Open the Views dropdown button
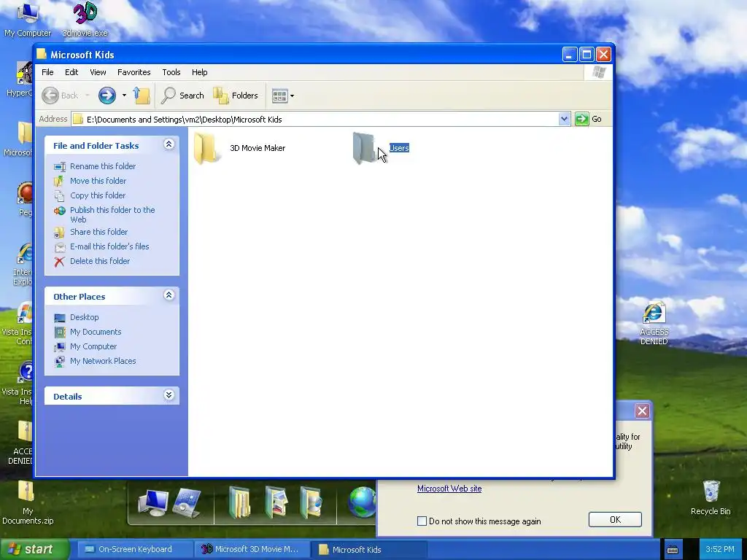The height and width of the screenshot is (560, 747). click(x=282, y=96)
